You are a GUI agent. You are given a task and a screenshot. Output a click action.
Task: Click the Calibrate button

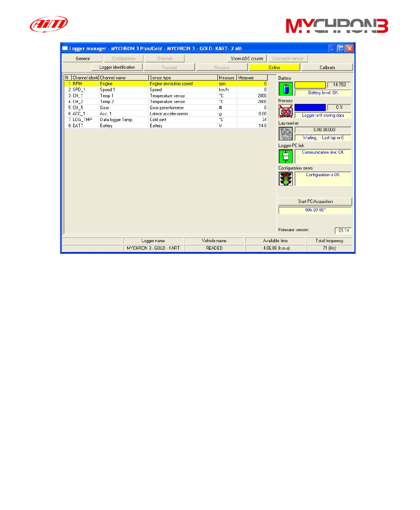pyautogui.click(x=327, y=67)
